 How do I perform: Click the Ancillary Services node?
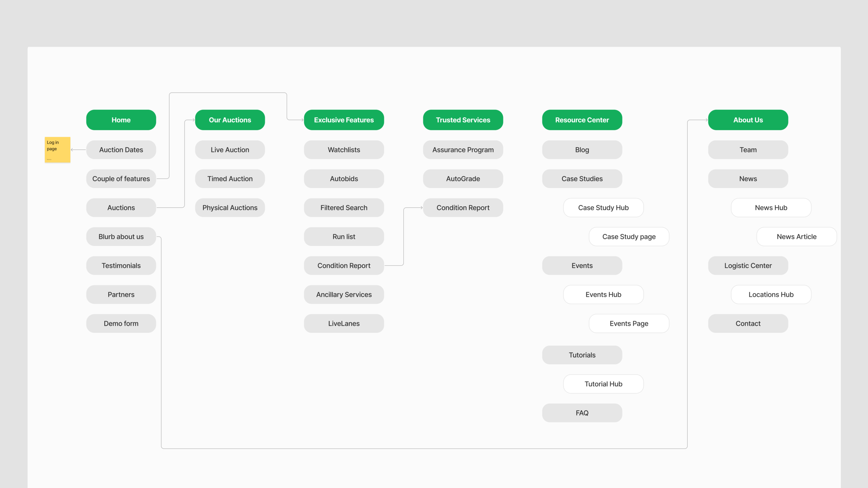[x=344, y=295]
